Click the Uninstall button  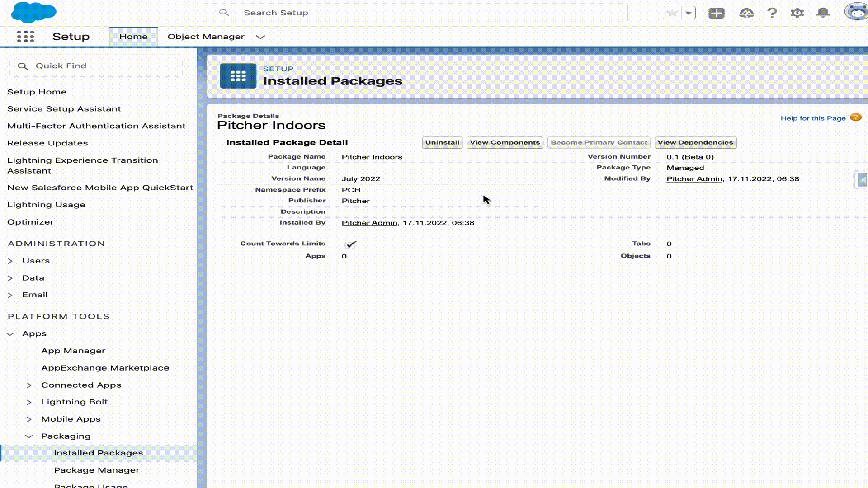(x=442, y=143)
